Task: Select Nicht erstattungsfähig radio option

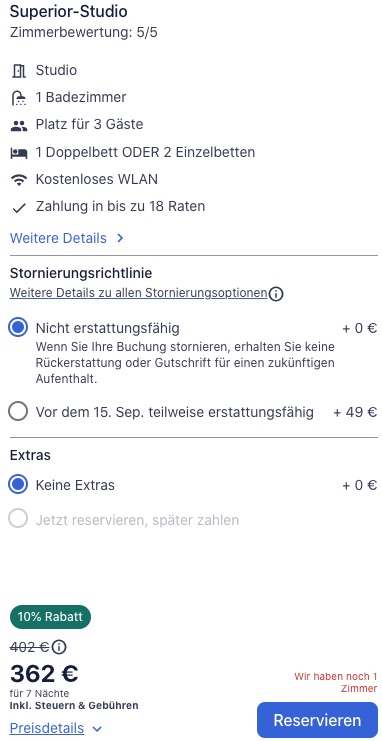Action: click(x=18, y=327)
